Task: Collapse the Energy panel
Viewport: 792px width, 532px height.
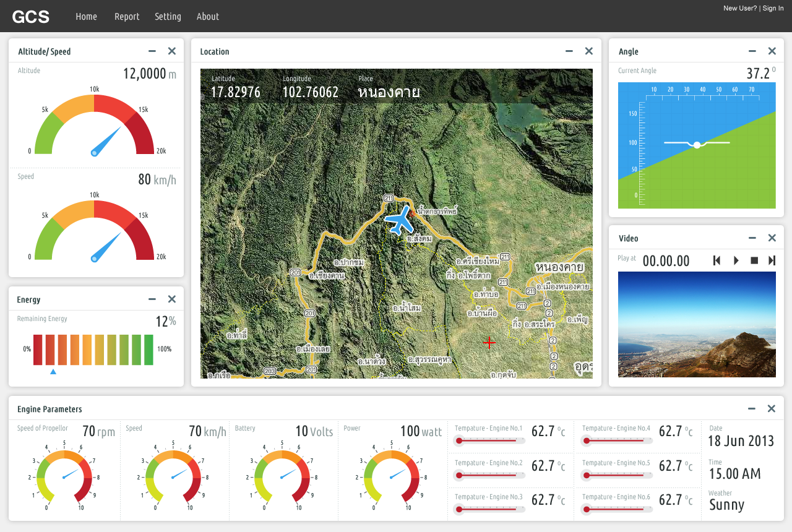Action: [152, 299]
